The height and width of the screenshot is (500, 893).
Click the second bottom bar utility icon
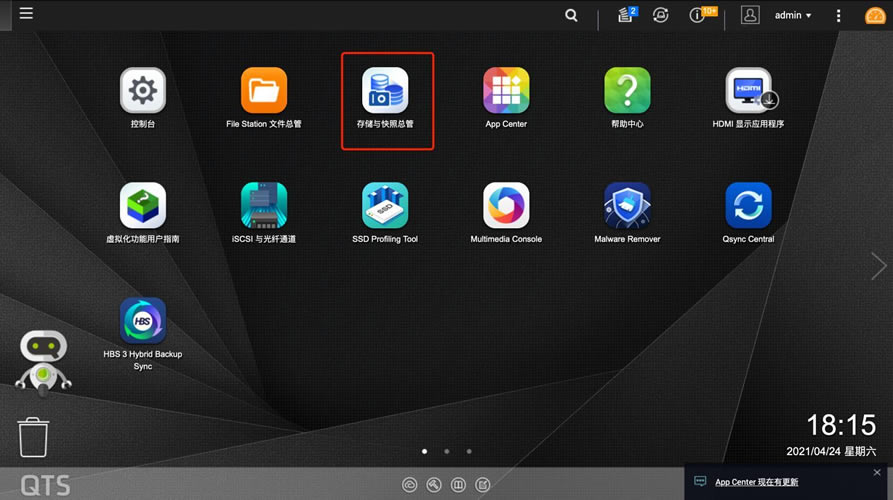pos(434,485)
